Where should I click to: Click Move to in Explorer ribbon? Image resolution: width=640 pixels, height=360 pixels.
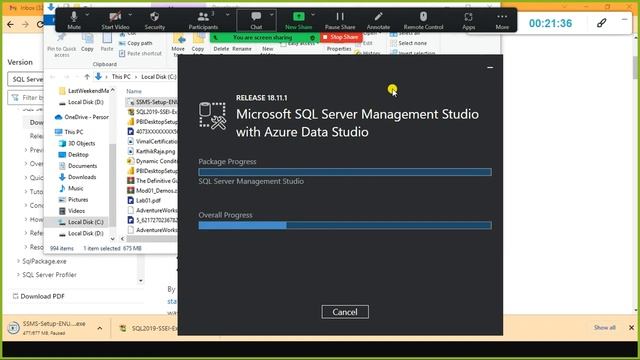point(178,45)
